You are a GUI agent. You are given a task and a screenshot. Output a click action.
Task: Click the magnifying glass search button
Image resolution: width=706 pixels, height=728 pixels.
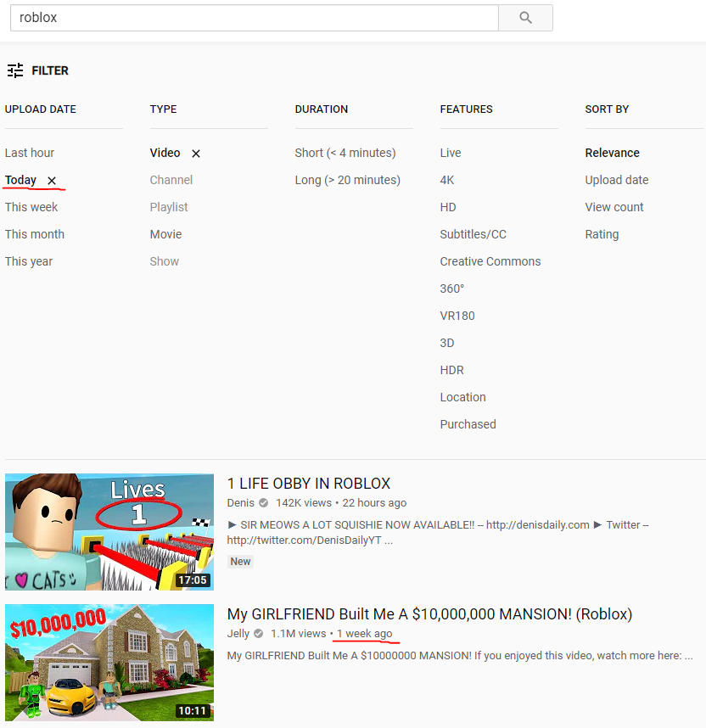click(525, 18)
